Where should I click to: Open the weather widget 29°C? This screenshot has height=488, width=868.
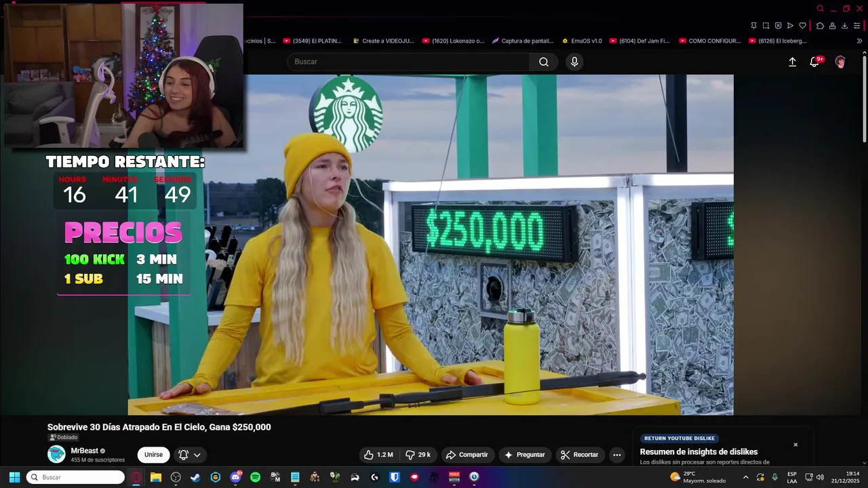697,477
